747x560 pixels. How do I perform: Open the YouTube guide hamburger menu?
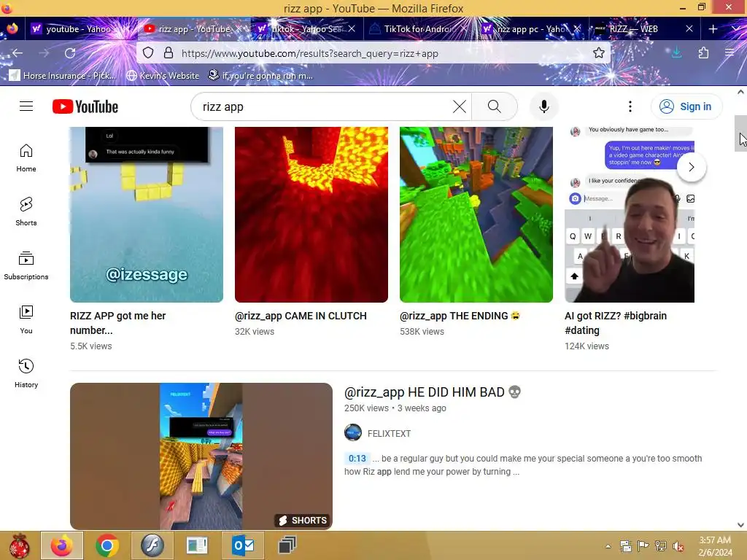pos(26,106)
